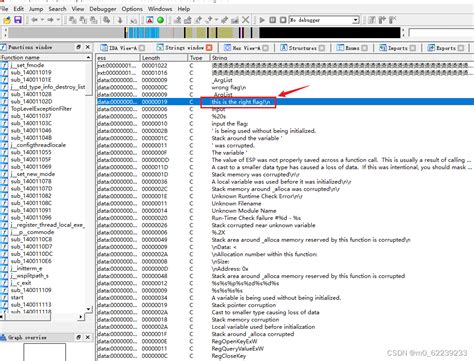Click the Save floppy disk icon
The width and height of the screenshot is (474, 361).
click(18, 20)
